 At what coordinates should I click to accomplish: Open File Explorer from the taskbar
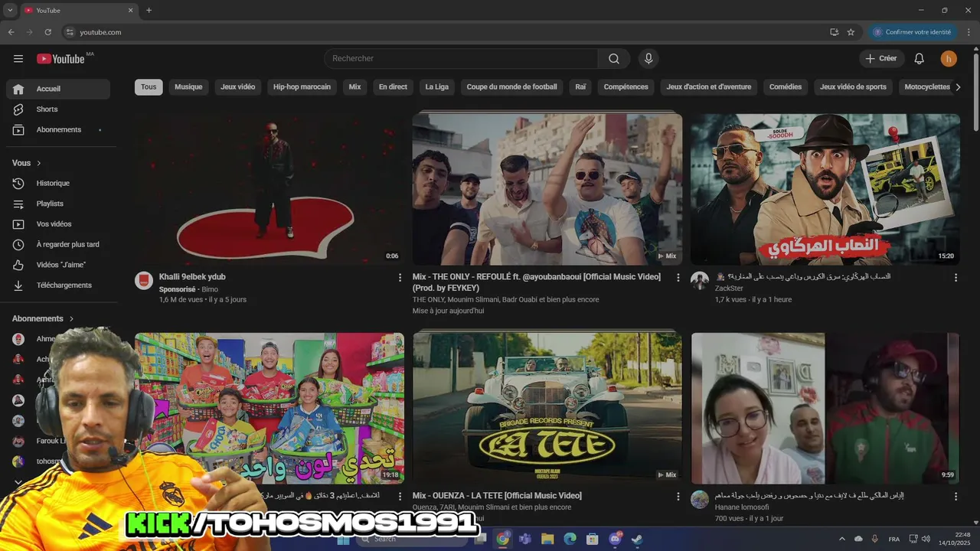click(547, 539)
